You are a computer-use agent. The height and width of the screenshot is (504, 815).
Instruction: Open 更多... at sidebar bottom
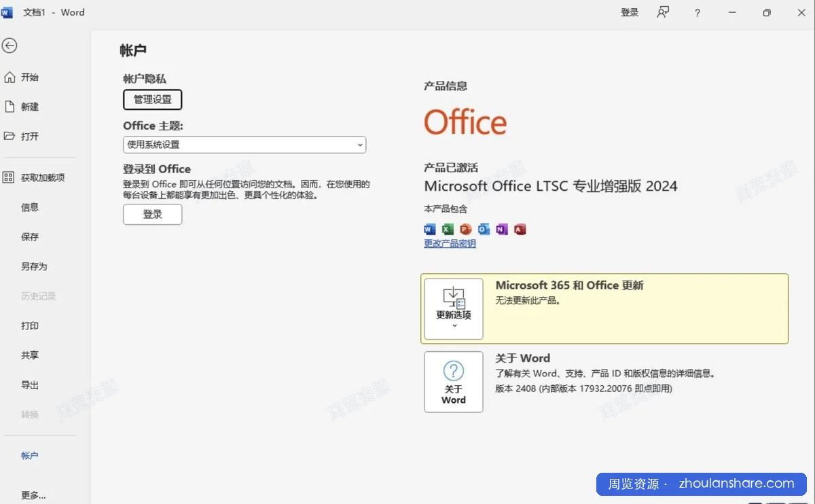tap(33, 495)
